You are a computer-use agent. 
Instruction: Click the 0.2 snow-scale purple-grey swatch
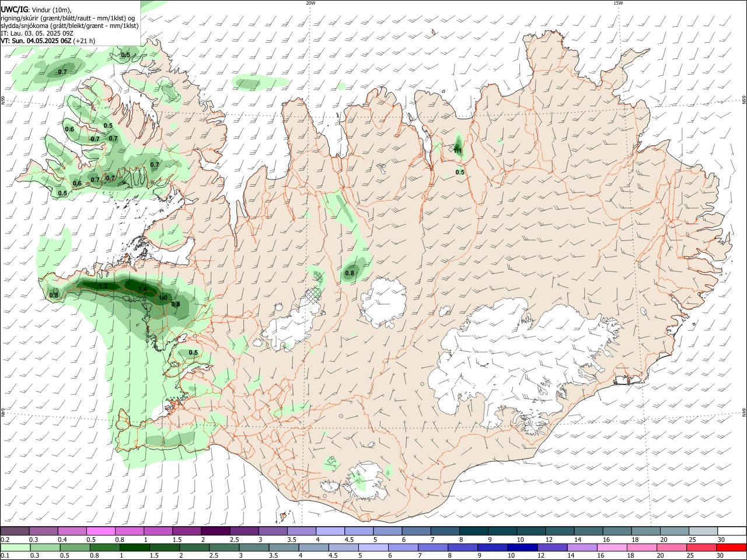point(15,531)
